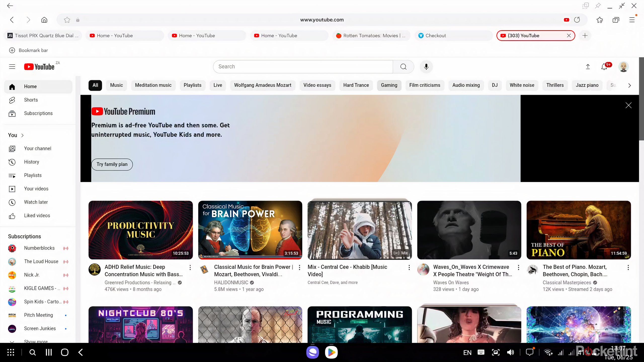Image resolution: width=644 pixels, height=362 pixels.
Task: Open the browser main menu icon
Action: [632, 20]
